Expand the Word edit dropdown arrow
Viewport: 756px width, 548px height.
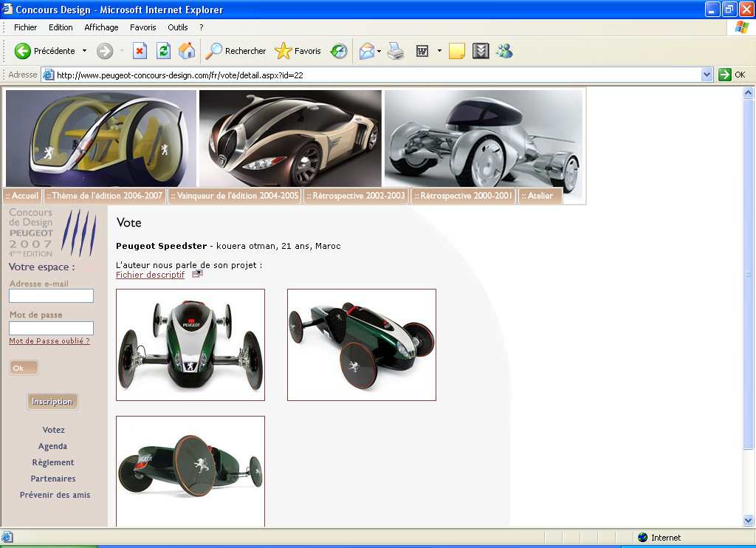pos(439,51)
